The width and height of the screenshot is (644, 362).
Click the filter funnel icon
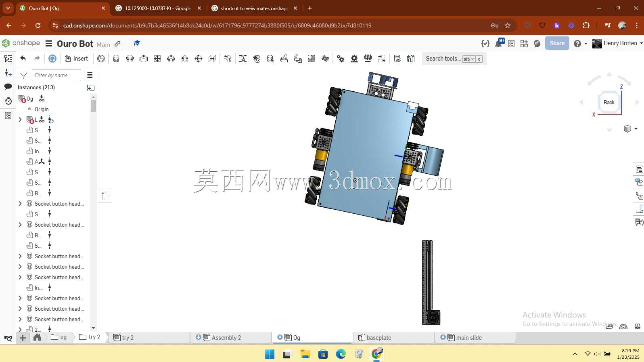(x=24, y=76)
